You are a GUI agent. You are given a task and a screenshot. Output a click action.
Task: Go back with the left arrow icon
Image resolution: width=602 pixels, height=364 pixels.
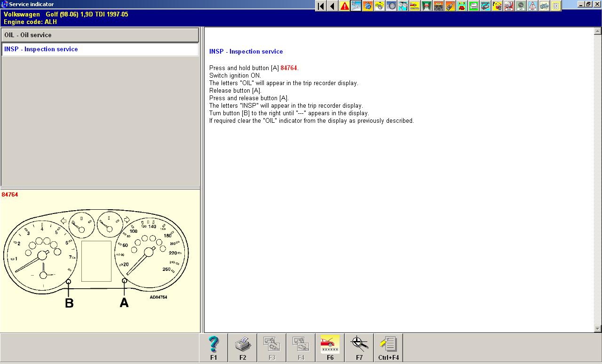pyautogui.click(x=333, y=6)
